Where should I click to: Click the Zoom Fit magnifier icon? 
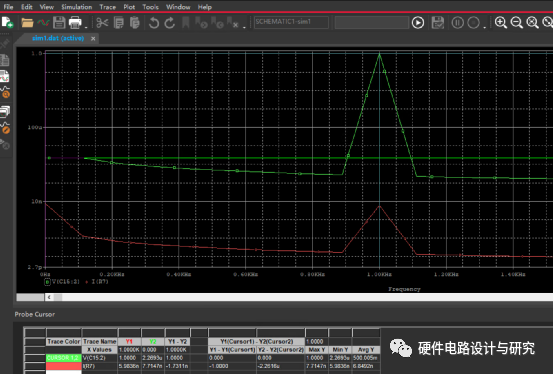[533, 23]
